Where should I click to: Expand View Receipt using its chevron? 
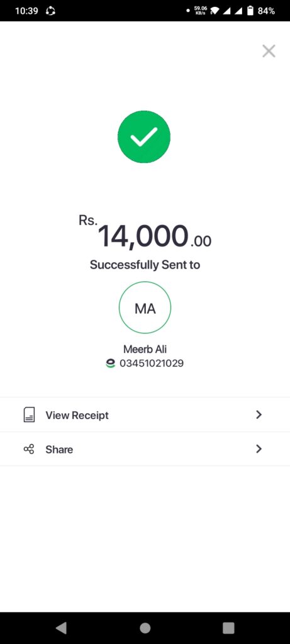click(x=259, y=415)
